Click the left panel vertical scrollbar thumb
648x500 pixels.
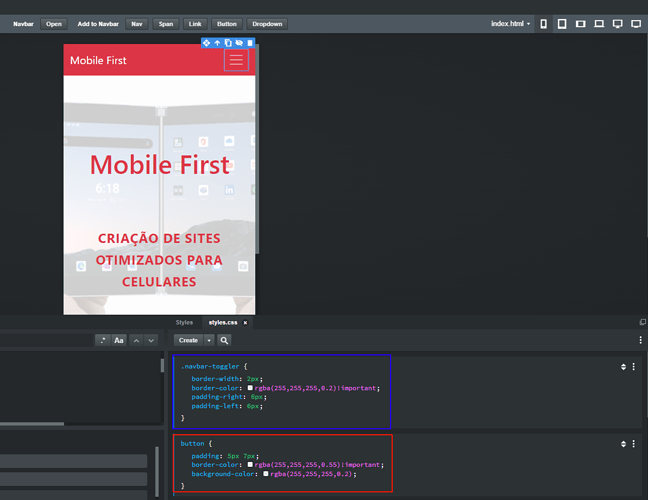162,366
